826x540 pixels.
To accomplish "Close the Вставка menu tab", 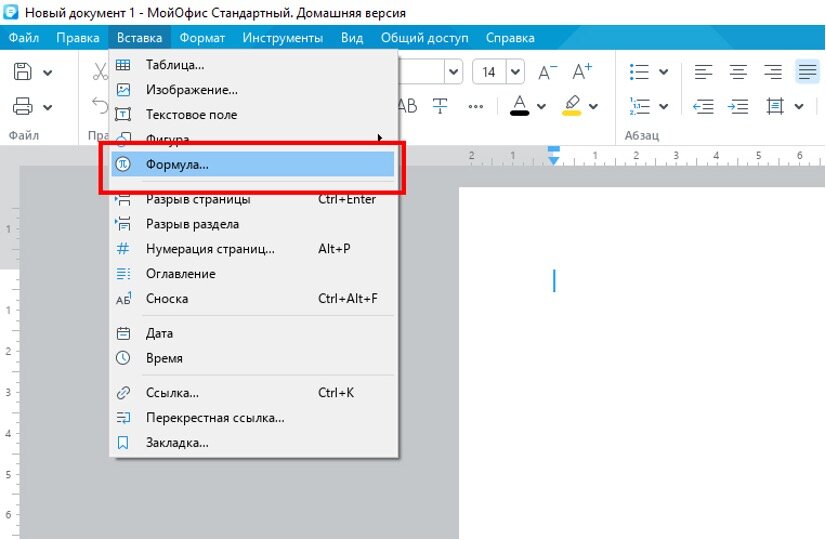I will tap(140, 38).
